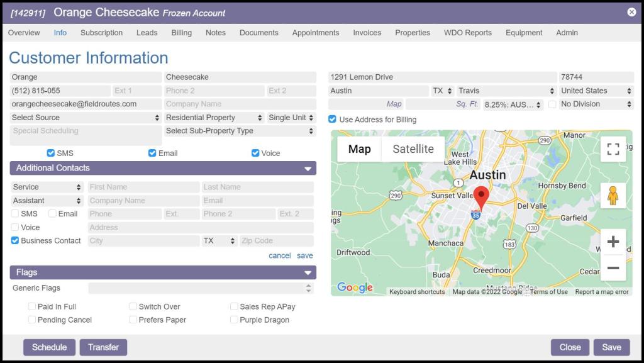Open the Residential Property type dropdown
Screen dimensions: 644x363
(214, 118)
